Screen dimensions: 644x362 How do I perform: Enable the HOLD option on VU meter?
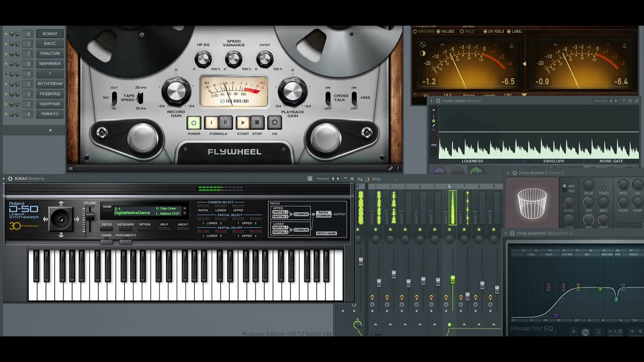[467, 31]
